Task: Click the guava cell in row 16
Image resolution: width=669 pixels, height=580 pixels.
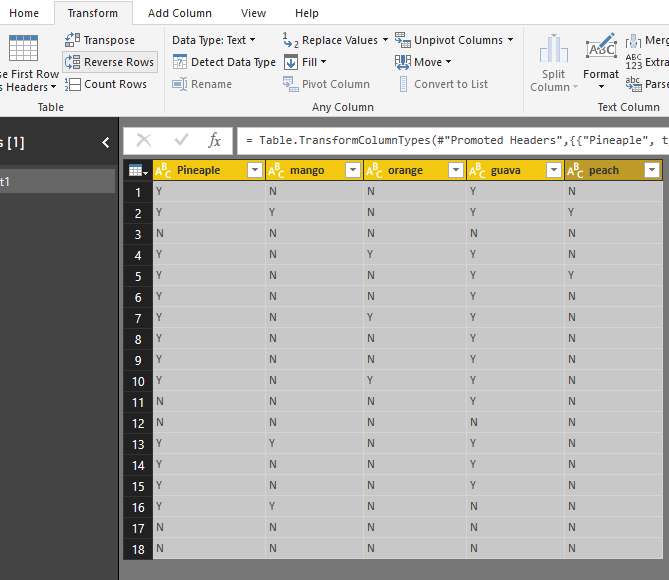Action: 515,506
